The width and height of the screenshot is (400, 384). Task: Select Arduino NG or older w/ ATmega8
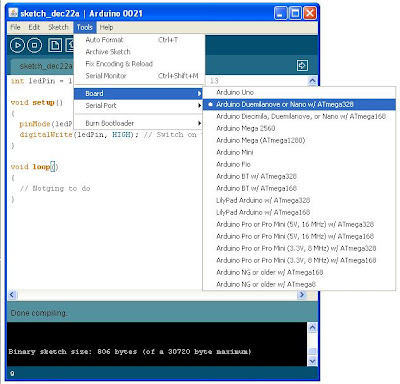pos(299,284)
